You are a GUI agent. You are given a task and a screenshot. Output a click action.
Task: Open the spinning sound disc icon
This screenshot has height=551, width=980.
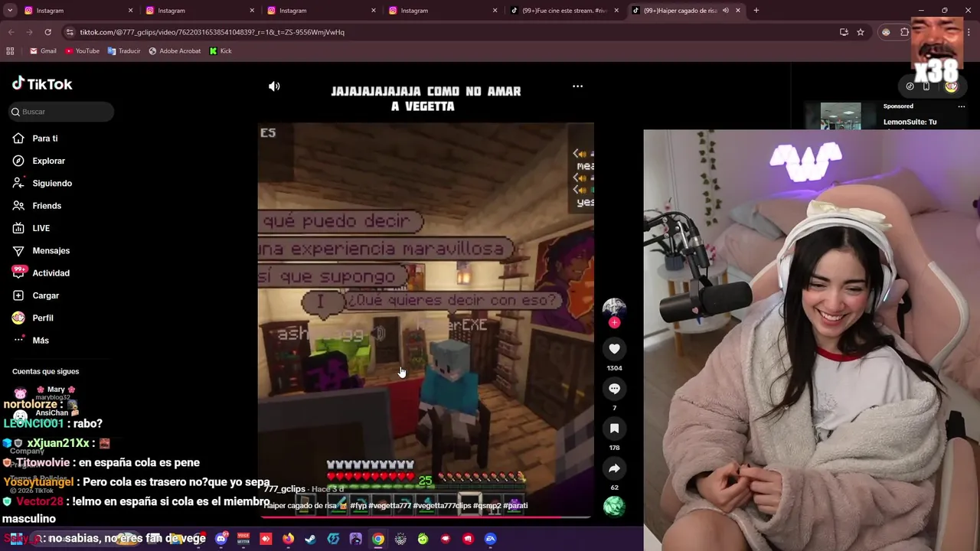pos(614,507)
